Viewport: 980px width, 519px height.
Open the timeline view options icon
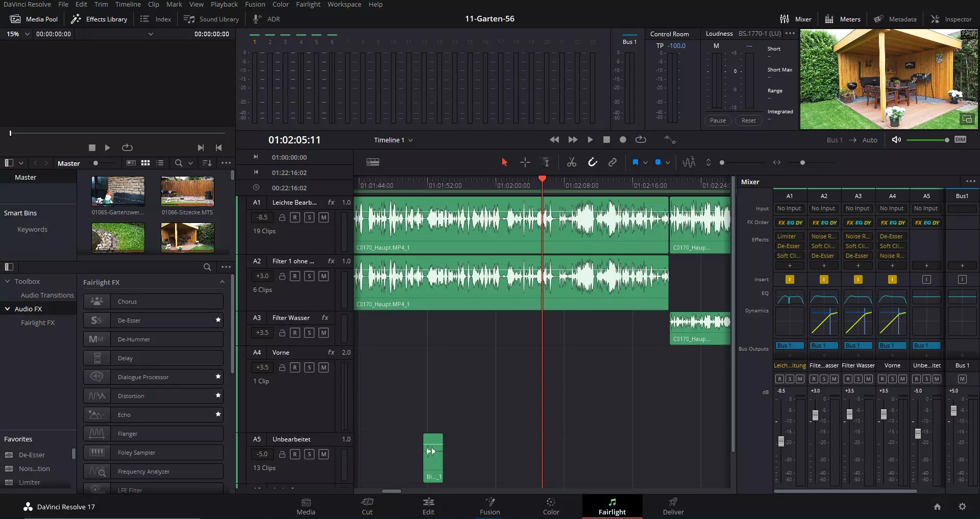373,162
